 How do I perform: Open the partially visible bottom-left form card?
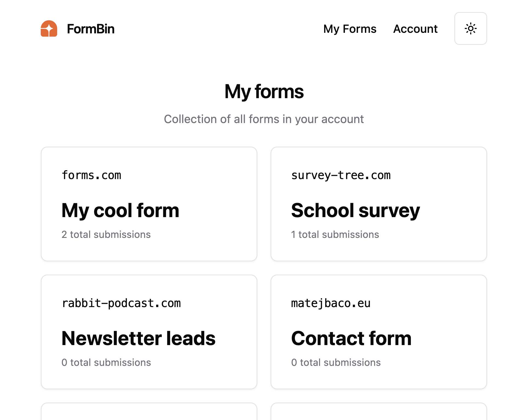[x=149, y=411]
